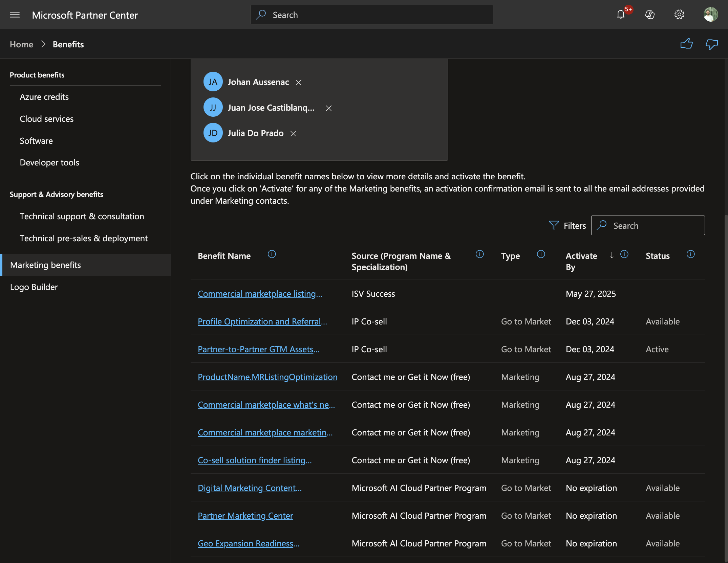Image resolution: width=728 pixels, height=563 pixels.
Task: Open the Copilot icon in header
Action: point(650,15)
